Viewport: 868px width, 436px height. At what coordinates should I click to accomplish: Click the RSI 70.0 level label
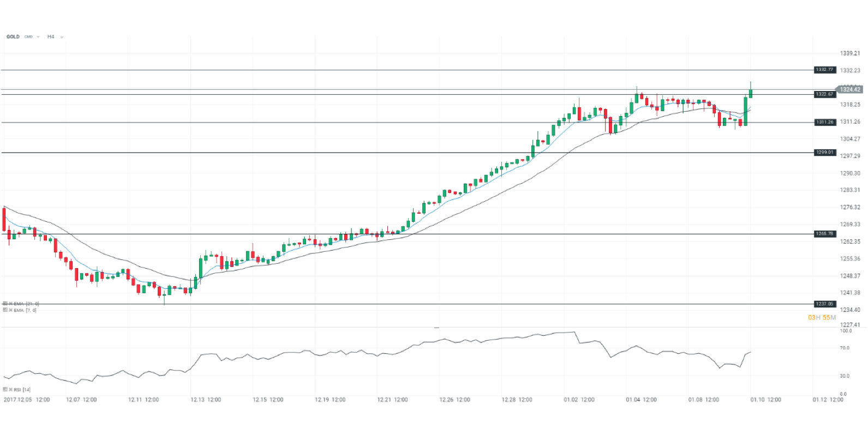(845, 348)
